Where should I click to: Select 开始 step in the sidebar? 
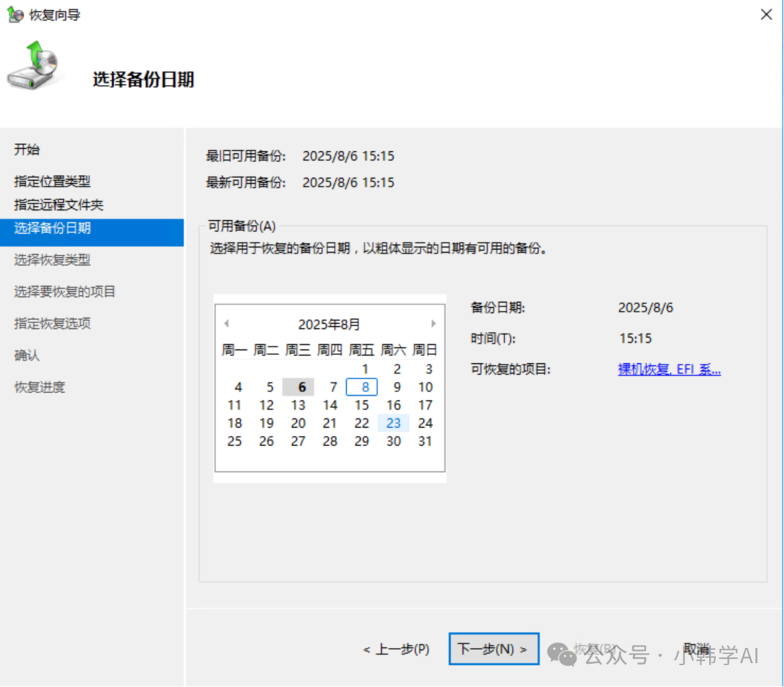tap(28, 150)
